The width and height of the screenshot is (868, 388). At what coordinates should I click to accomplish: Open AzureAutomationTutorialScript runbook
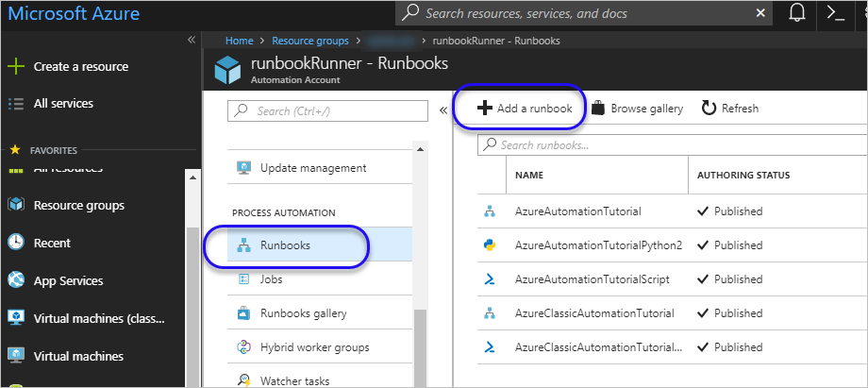tap(592, 278)
